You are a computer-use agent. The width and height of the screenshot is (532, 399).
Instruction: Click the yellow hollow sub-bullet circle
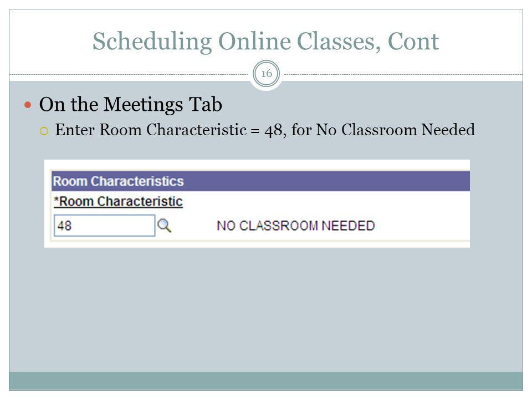(44, 131)
